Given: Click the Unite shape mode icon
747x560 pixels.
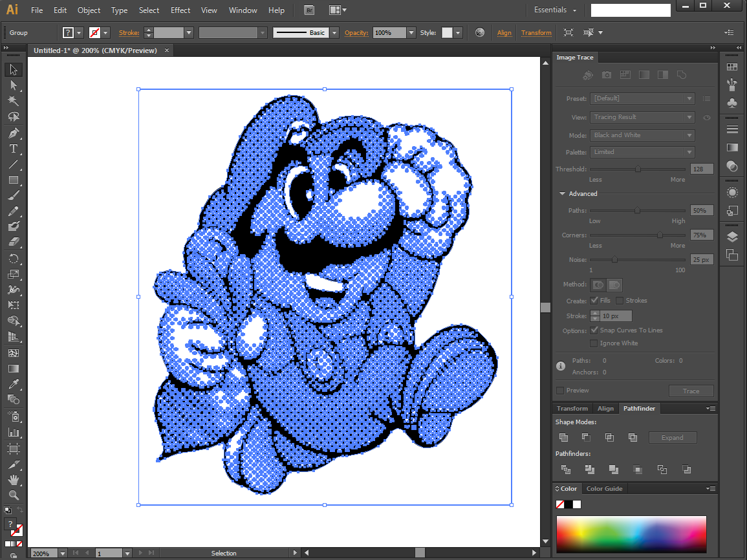Looking at the screenshot, I should coord(563,437).
